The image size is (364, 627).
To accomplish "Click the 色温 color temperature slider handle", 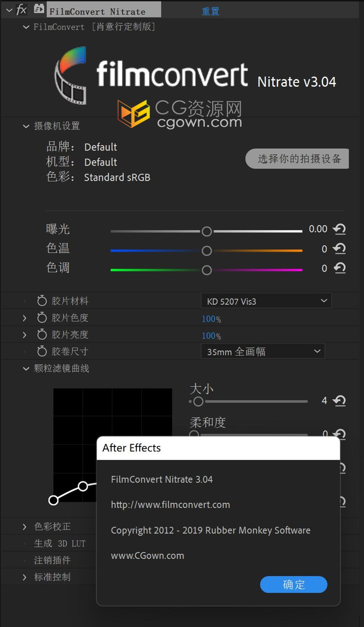I will point(207,251).
